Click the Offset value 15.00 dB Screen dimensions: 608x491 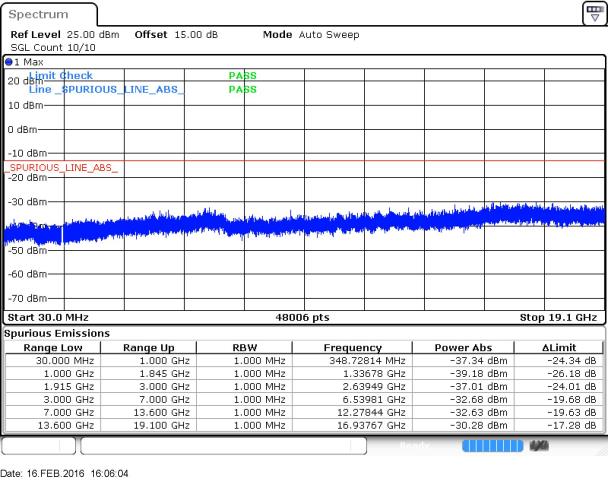tap(196, 35)
